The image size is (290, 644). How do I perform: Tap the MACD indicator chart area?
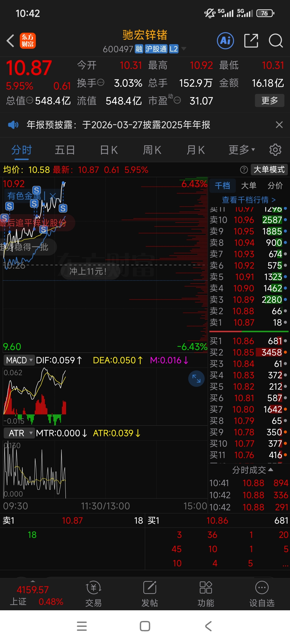(x=105, y=396)
